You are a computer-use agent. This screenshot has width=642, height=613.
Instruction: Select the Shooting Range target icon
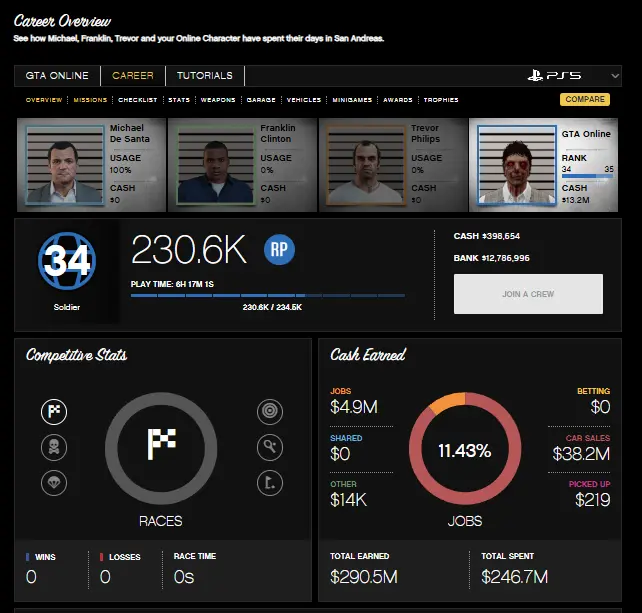click(270, 411)
